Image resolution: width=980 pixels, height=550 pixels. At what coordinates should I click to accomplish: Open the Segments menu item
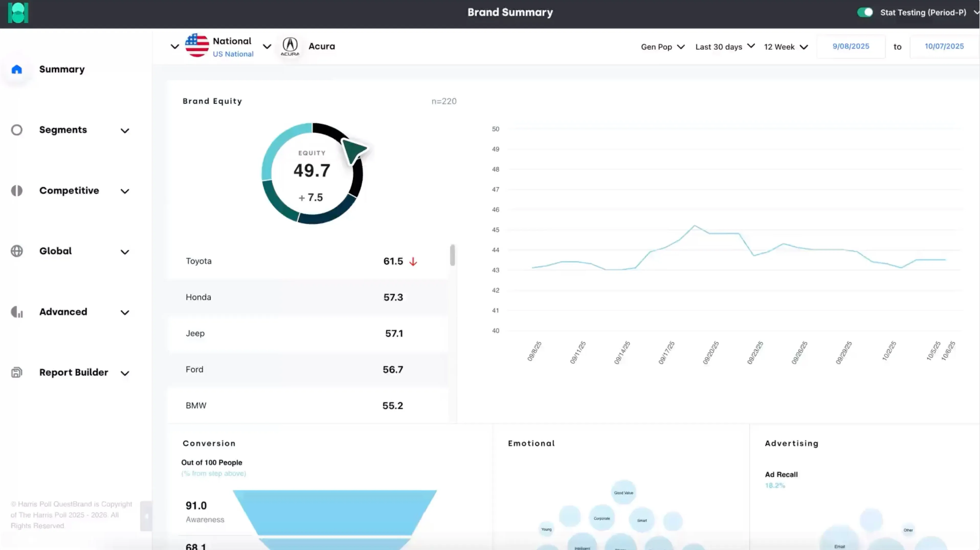63,130
